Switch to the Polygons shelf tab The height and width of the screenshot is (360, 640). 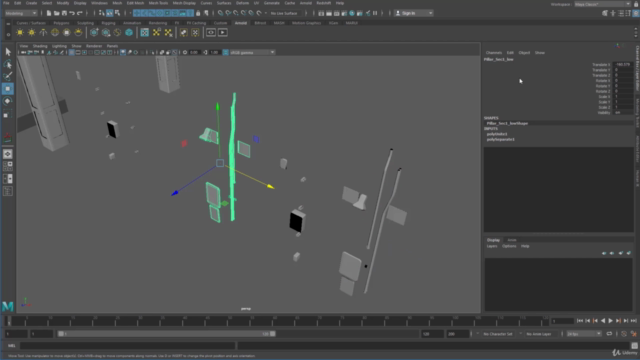pos(61,23)
